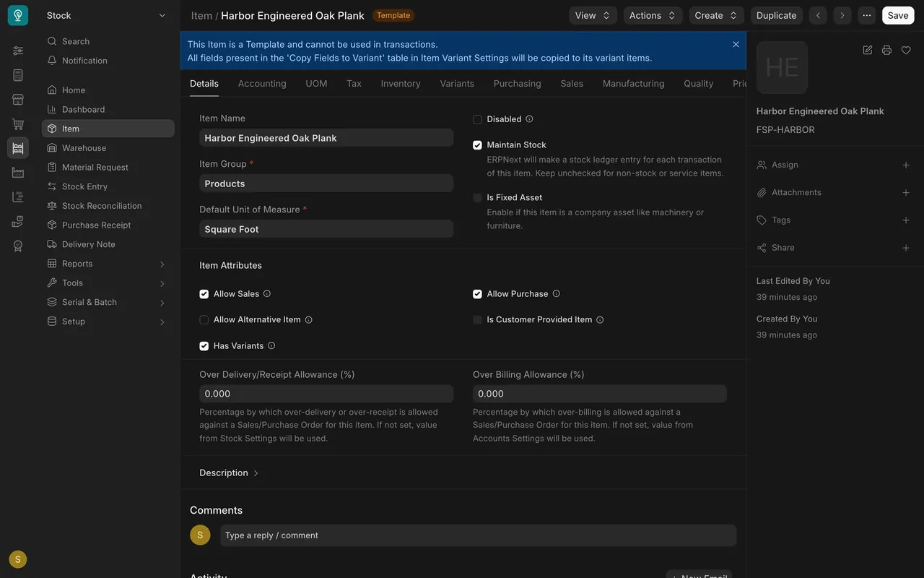This screenshot has height=578, width=924.
Task: Toggle the Disabled checkbox
Action: click(477, 119)
